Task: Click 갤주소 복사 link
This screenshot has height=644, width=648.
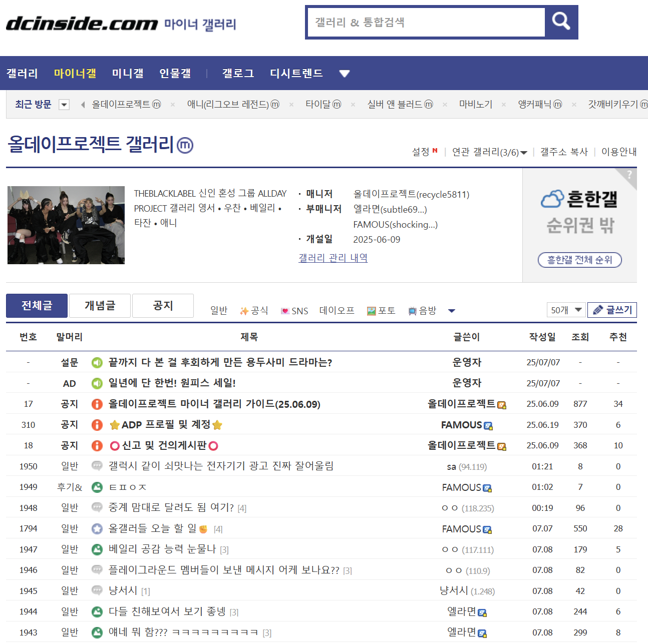Action: click(564, 152)
